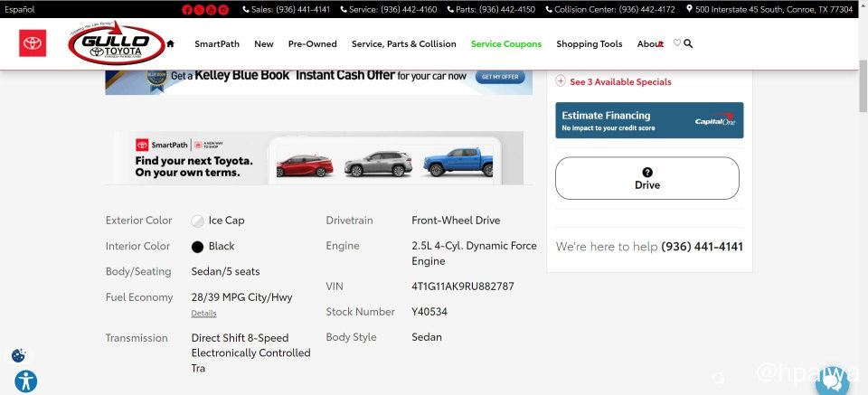Viewport: 868px width, 395px height.
Task: Open the accessibility options icon
Action: tap(25, 381)
